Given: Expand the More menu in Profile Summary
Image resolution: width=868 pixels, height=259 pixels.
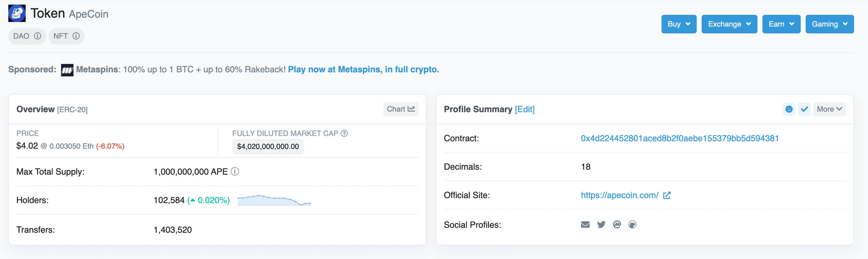Looking at the screenshot, I should [x=829, y=109].
